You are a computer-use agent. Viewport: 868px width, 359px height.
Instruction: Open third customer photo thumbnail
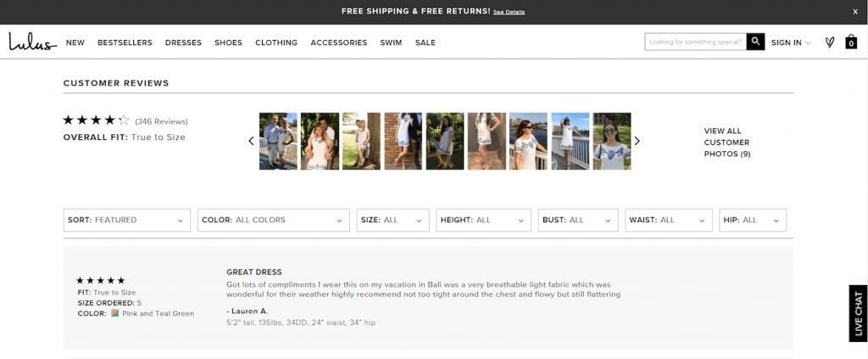pos(361,141)
